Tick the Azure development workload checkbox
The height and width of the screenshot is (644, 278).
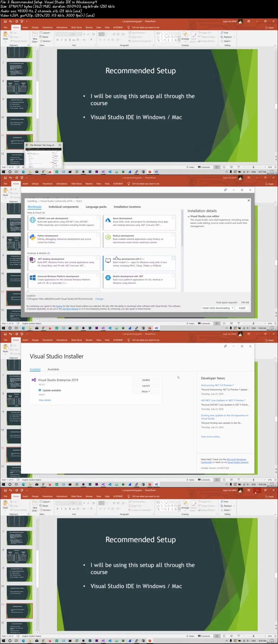[x=173, y=218]
